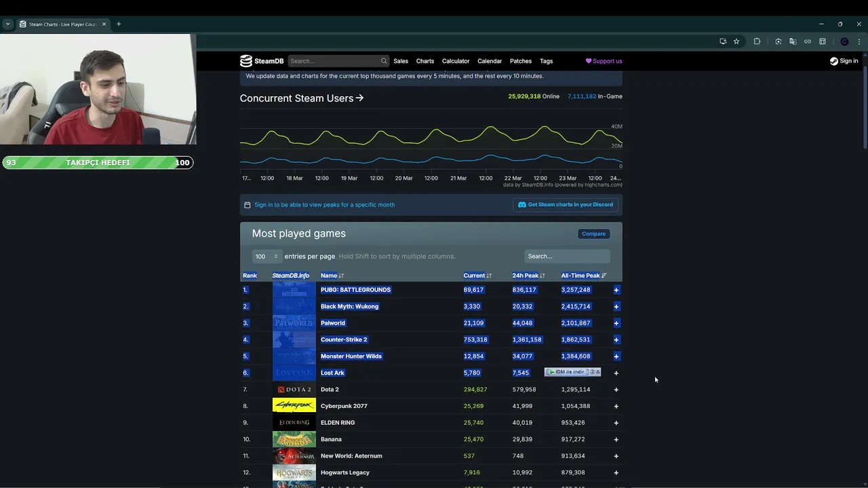Open the browser side panel icon
The height and width of the screenshot is (488, 868).
[823, 41]
